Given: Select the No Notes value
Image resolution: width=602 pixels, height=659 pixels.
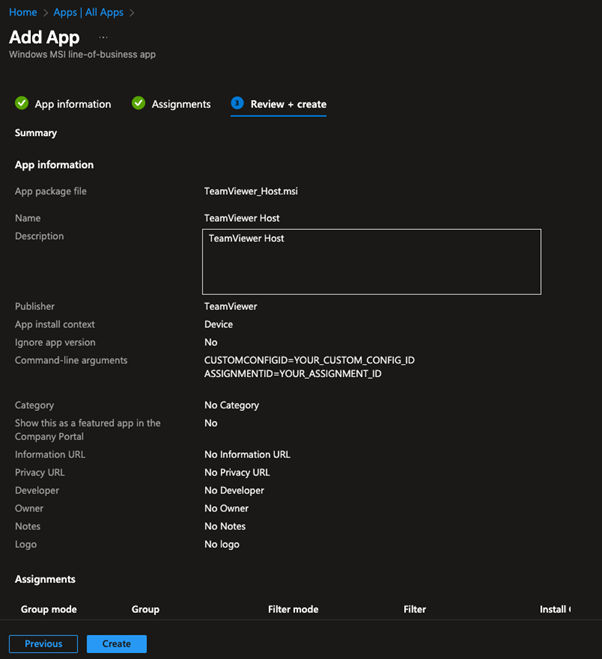Looking at the screenshot, I should pos(225,526).
